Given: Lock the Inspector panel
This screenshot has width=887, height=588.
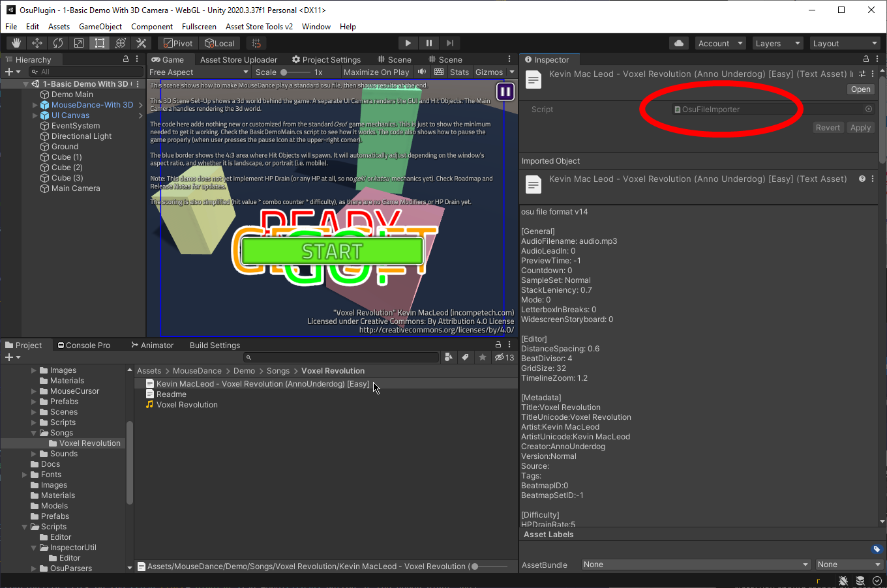Looking at the screenshot, I should tap(866, 59).
